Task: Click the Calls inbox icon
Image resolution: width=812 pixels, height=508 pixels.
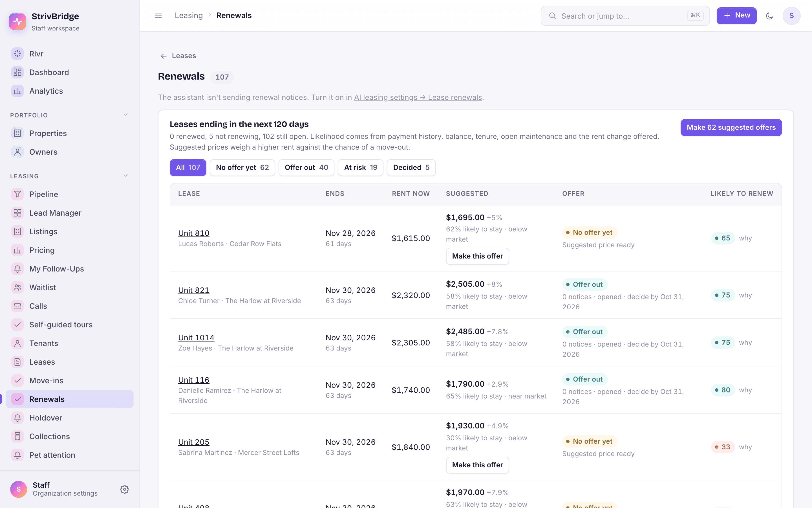Action: 17,306
